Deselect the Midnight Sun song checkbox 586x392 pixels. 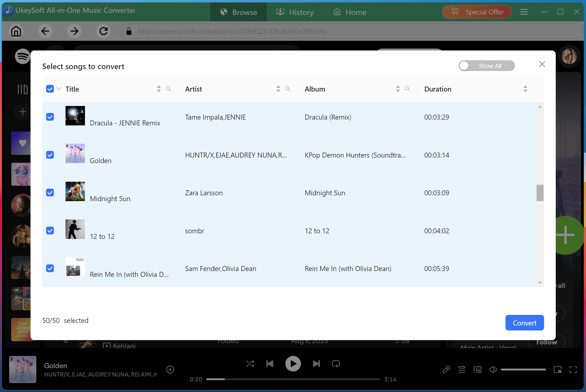(x=50, y=193)
